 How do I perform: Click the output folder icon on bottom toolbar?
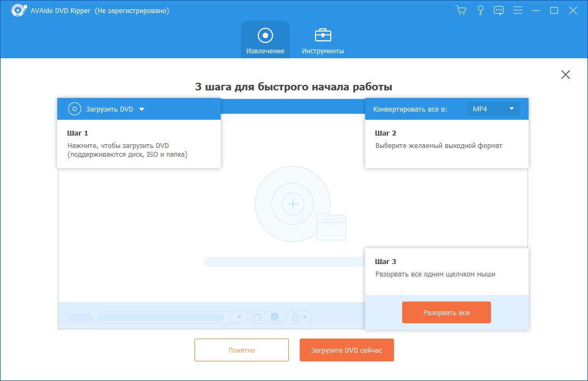(258, 317)
